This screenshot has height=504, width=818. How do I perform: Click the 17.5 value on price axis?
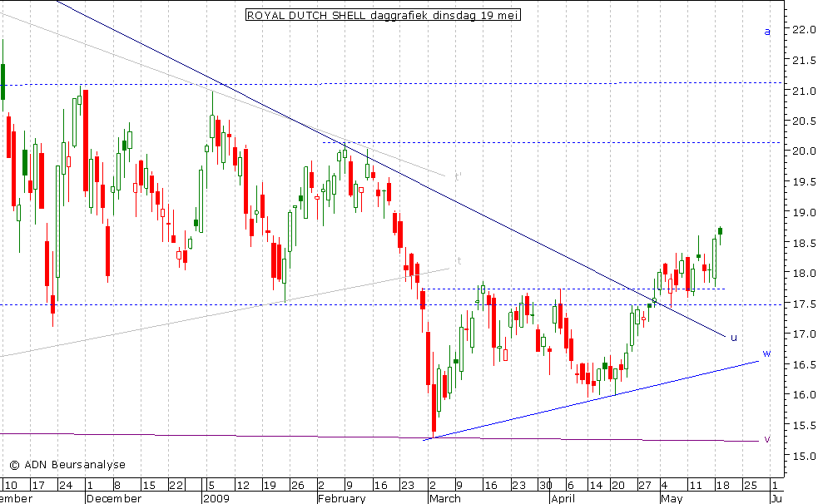(x=803, y=304)
